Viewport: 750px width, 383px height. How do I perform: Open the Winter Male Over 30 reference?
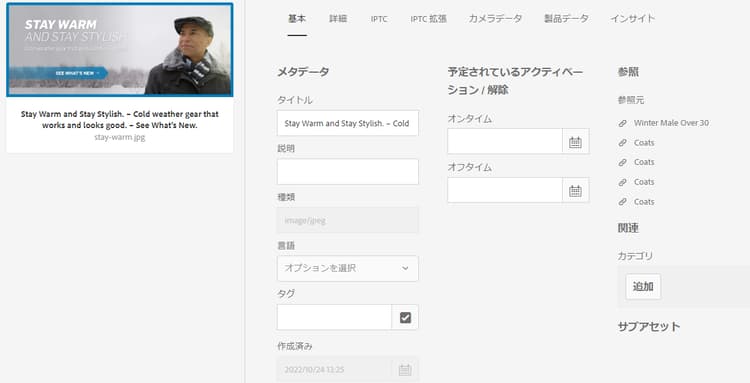point(672,123)
